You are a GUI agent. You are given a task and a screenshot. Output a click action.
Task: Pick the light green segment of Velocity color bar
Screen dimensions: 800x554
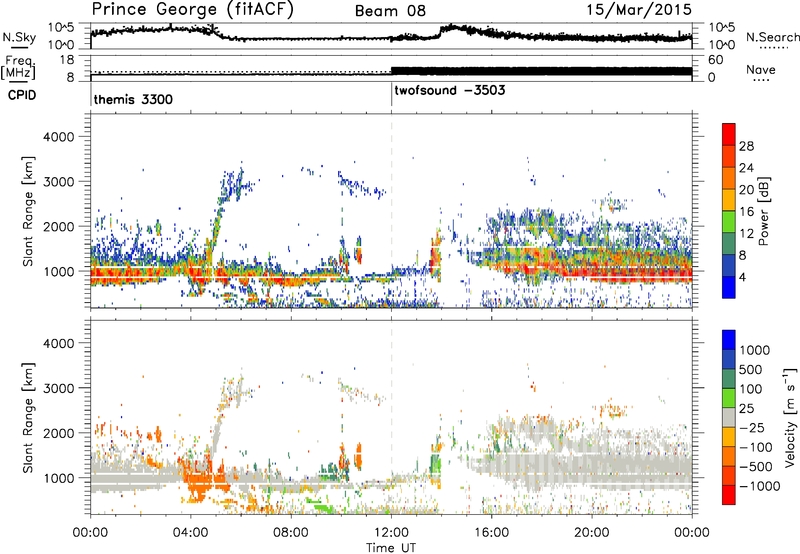point(729,398)
